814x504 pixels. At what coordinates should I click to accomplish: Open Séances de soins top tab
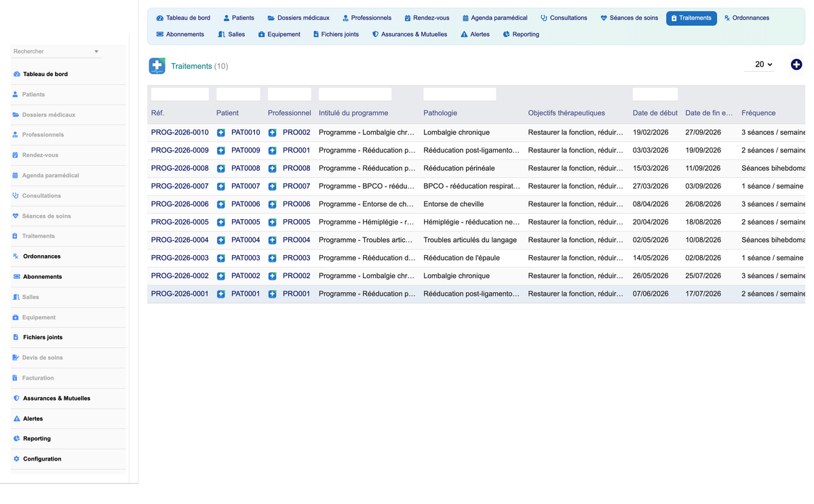point(629,18)
